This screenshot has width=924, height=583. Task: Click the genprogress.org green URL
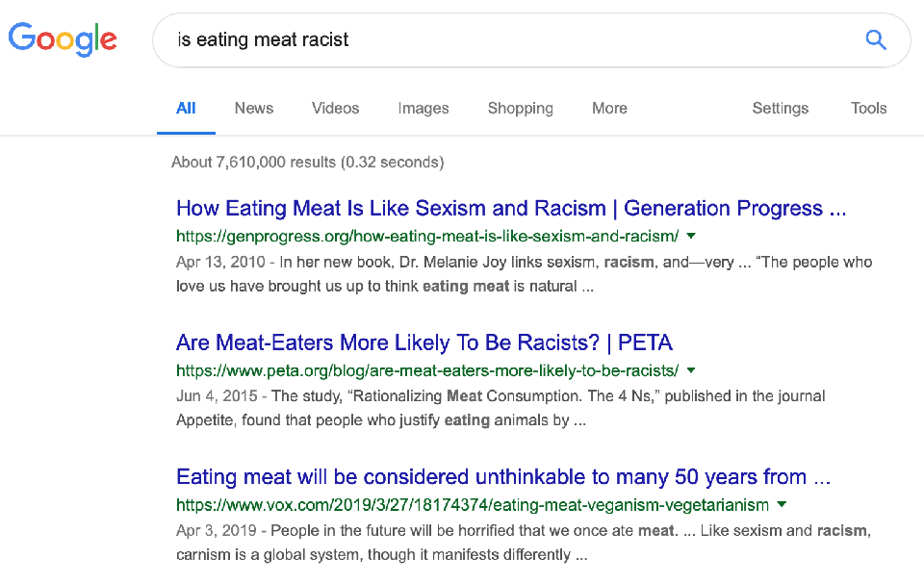pos(427,236)
